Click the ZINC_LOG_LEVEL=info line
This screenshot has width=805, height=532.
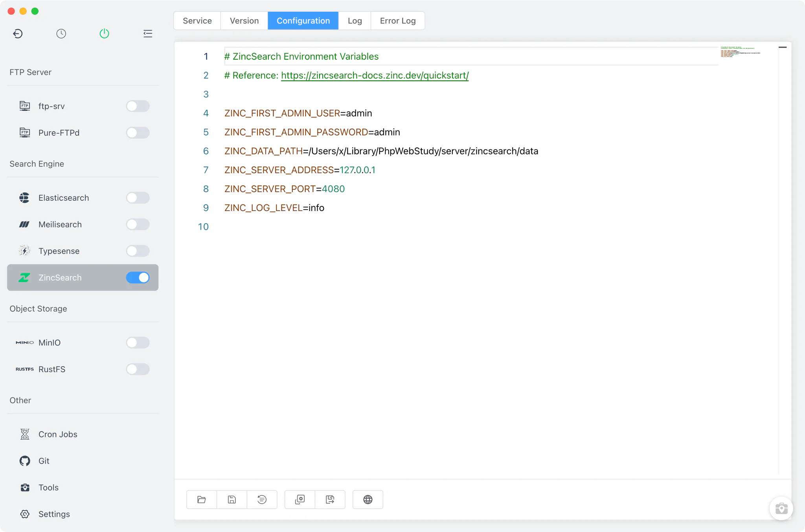point(274,208)
